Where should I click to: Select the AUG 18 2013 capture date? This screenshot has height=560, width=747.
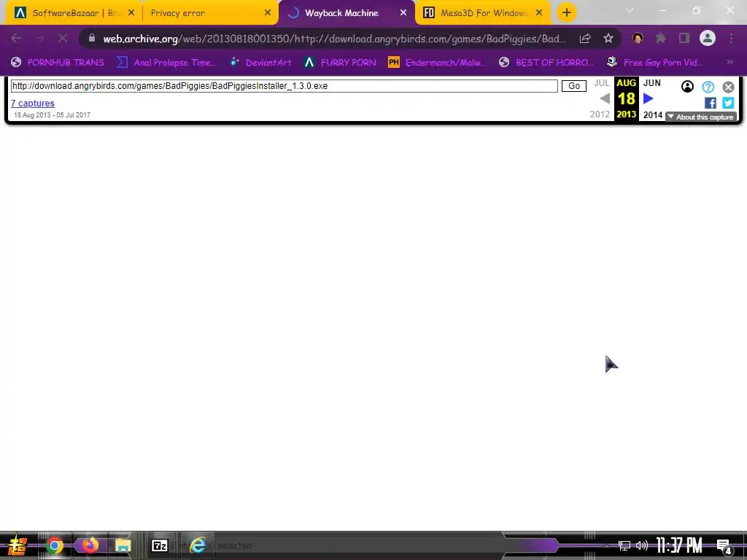coord(627,98)
